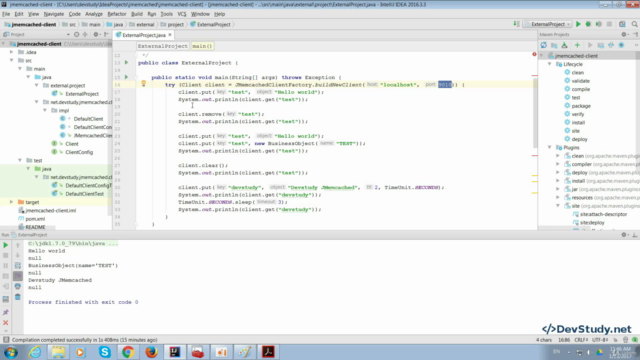Image resolution: width=640 pixels, height=360 pixels.
Task: Open Firefox from the taskbar
Action: click(151, 352)
